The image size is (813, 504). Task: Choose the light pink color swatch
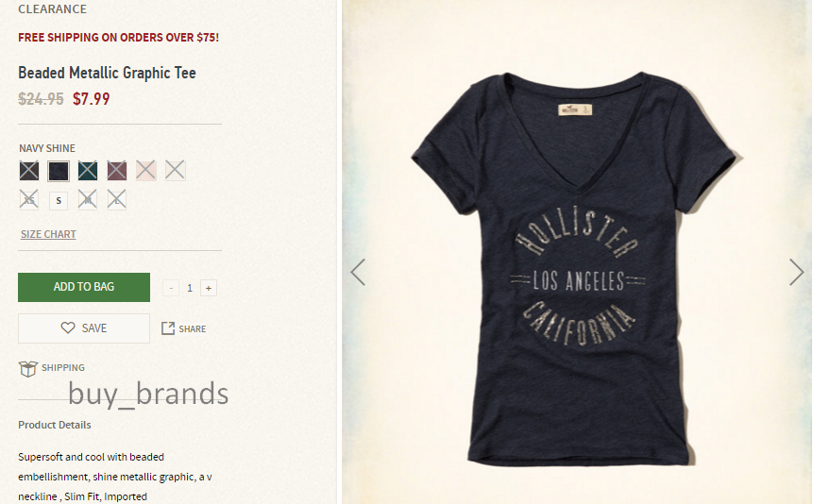point(146,171)
